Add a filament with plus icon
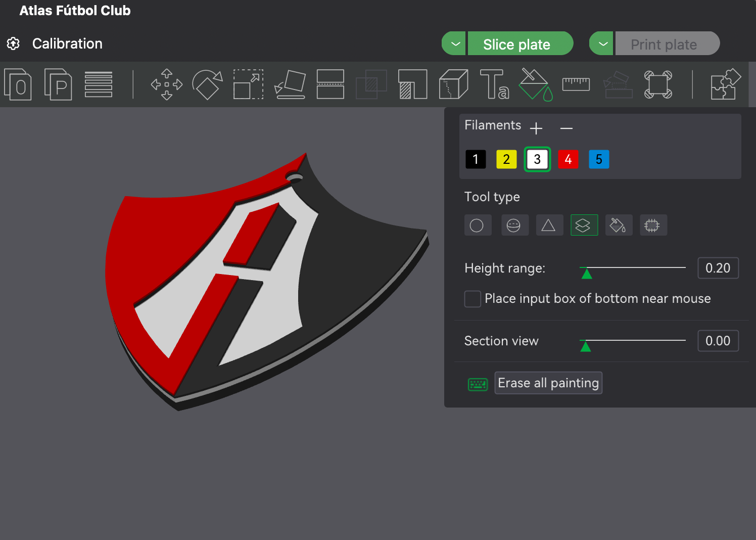 (536, 128)
